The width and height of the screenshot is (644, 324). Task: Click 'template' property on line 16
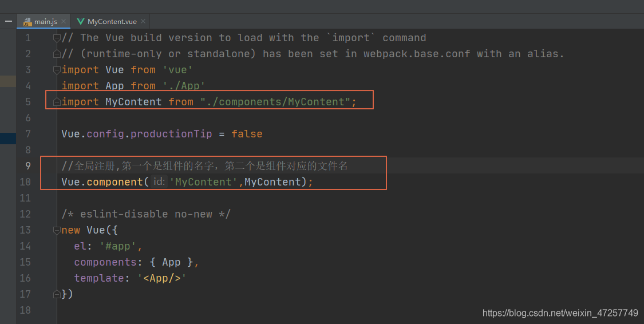tap(99, 278)
